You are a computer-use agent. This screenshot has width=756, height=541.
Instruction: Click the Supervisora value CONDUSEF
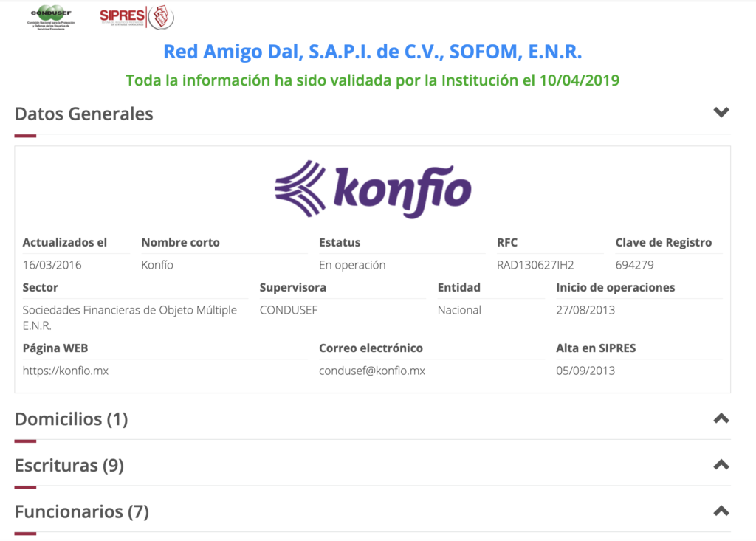(289, 310)
